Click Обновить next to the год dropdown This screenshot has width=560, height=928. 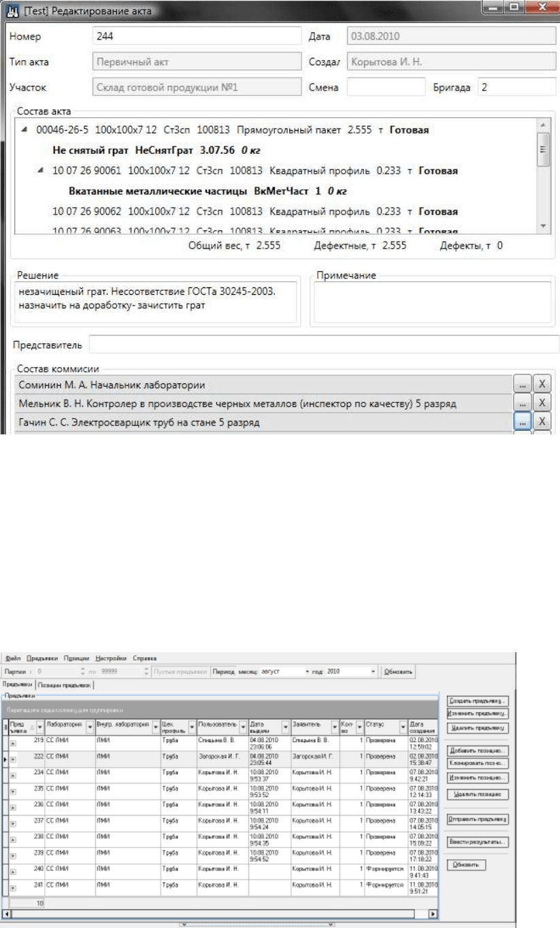coord(398,671)
